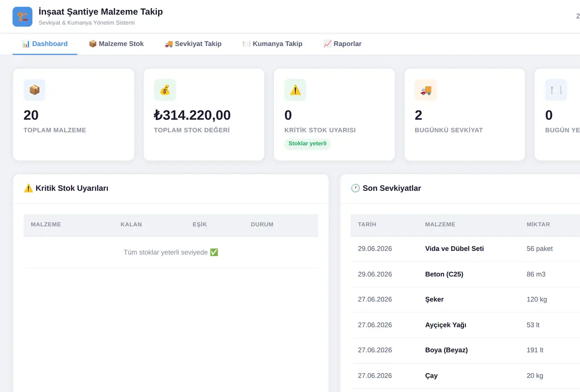Screen dimensions: 580x392
Task: Click the 120 kg quantity cell
Action: click(x=536, y=300)
